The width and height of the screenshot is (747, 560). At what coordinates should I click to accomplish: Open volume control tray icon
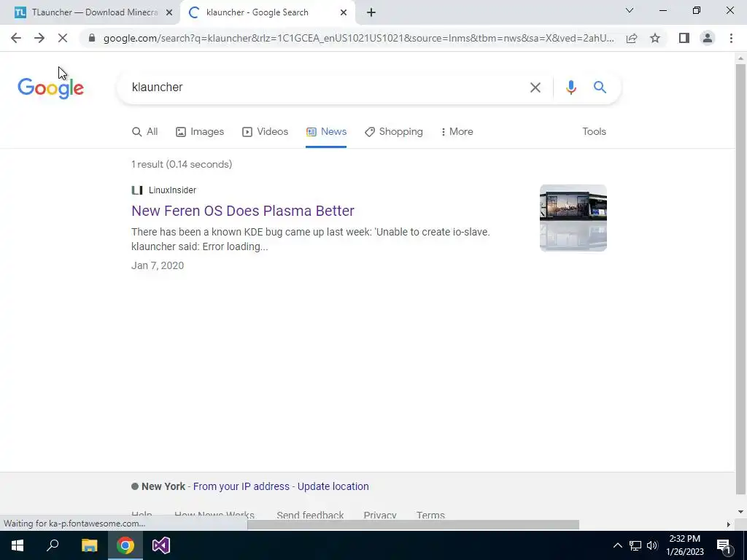tap(652, 545)
